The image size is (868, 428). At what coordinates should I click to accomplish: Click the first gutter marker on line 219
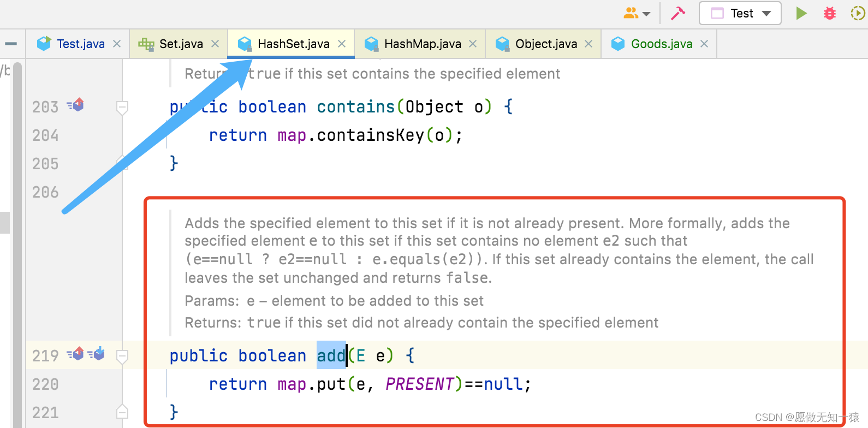point(75,354)
